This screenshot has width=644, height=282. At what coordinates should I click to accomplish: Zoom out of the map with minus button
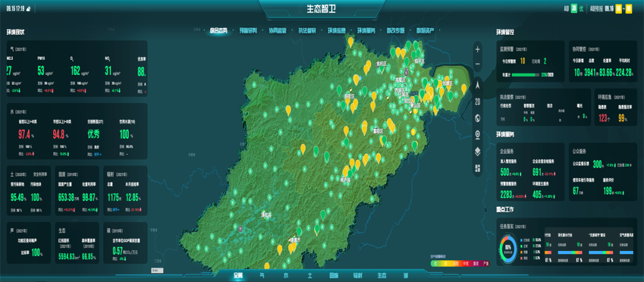point(478,64)
